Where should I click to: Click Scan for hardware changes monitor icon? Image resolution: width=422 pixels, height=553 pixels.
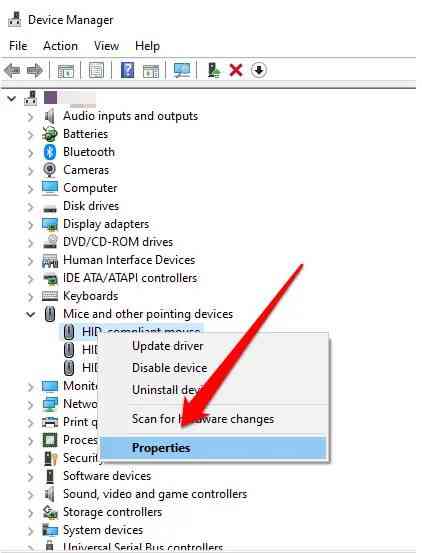coord(182,70)
